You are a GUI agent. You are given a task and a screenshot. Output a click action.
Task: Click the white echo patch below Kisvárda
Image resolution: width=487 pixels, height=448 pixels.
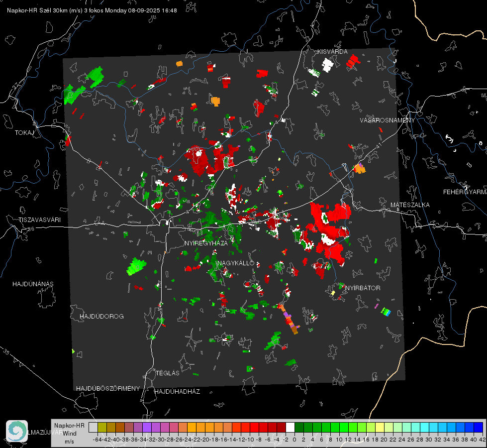327,65
